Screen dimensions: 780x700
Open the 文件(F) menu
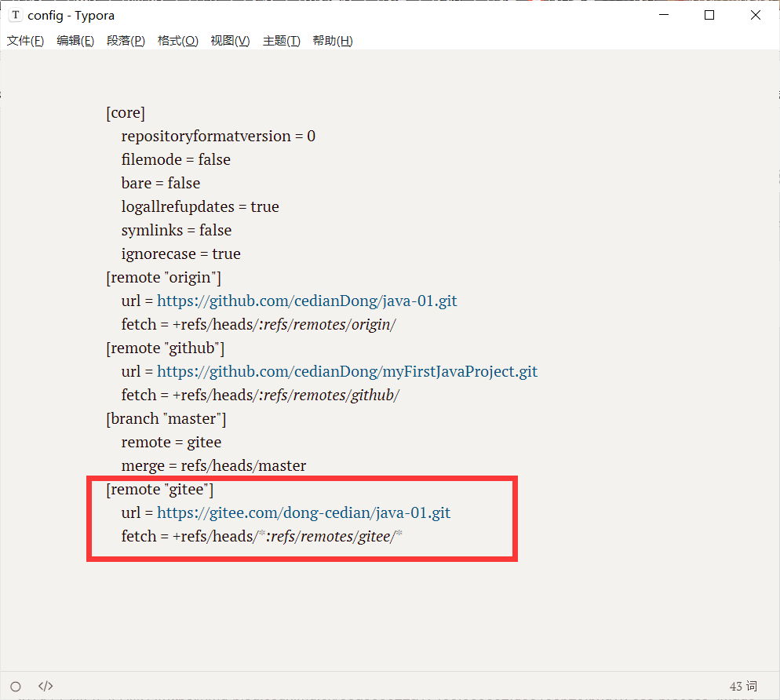click(25, 41)
